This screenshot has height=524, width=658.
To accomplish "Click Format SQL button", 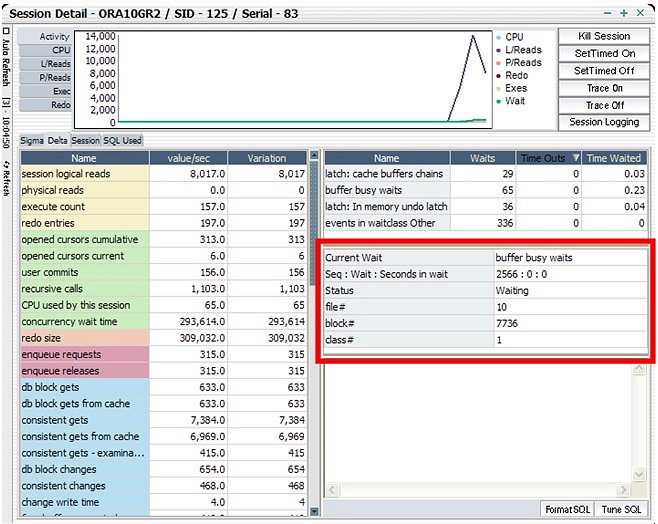I will (567, 509).
